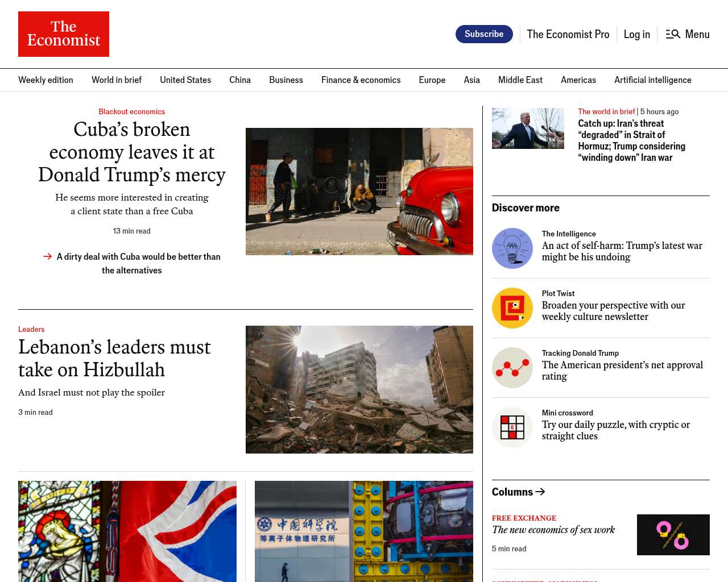
Task: Open Business section
Action: [286, 80]
